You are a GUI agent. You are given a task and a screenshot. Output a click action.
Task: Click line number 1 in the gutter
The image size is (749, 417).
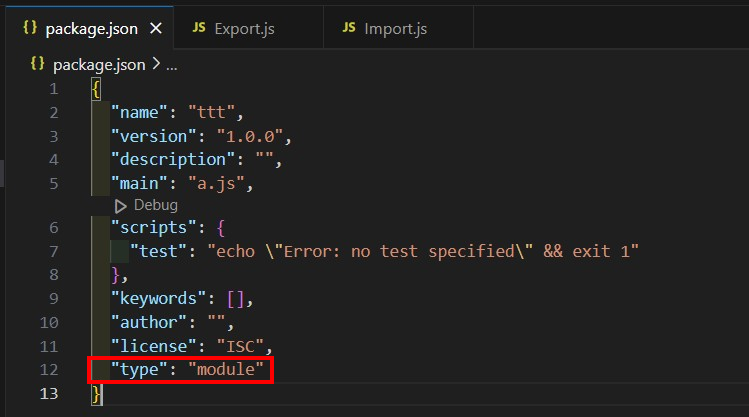point(54,89)
